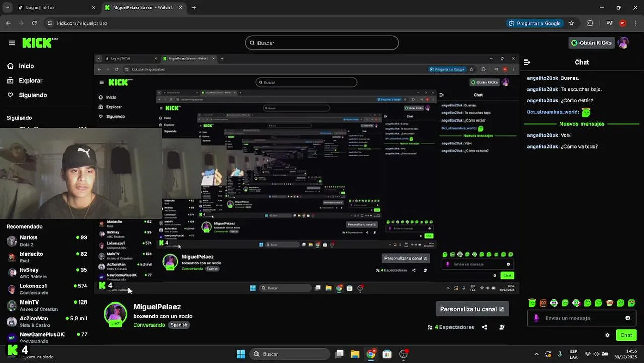Go to Inicio in the outermost left sidebar
The height and width of the screenshot is (363, 644).
26,66
